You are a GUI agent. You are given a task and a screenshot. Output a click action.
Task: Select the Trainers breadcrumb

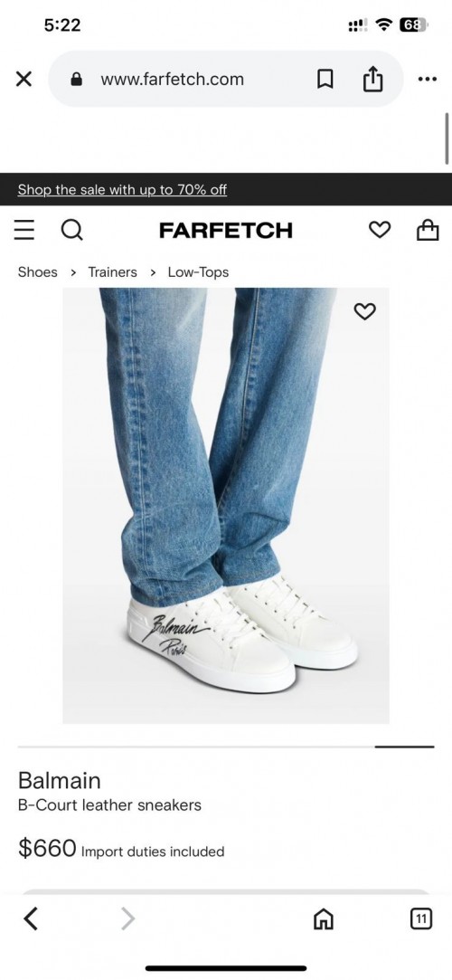coord(112,271)
